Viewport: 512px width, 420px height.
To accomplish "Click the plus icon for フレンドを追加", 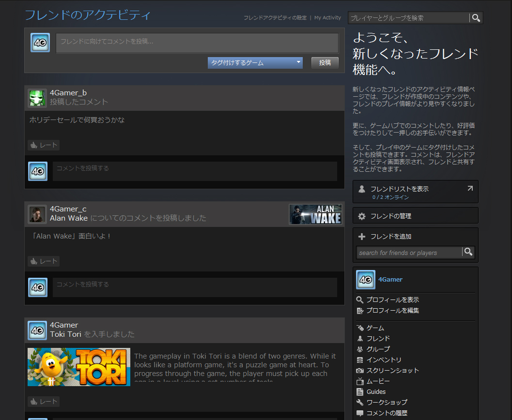I will 361,237.
